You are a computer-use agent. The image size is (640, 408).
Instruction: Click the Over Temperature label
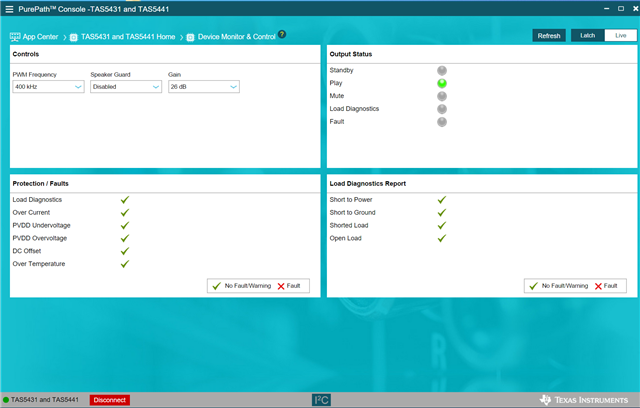click(39, 264)
